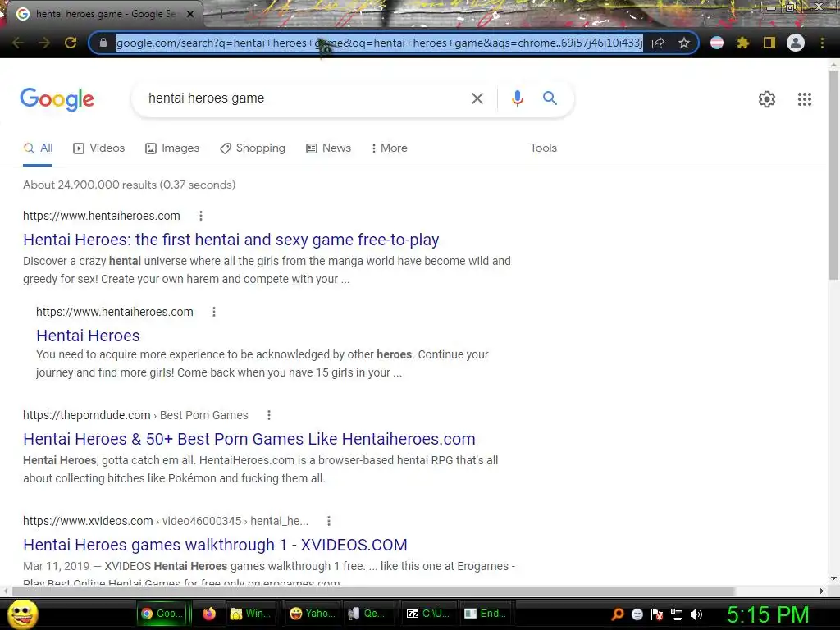Switch to the News results tab
Screen dimensions: 840x630
tap(328, 148)
